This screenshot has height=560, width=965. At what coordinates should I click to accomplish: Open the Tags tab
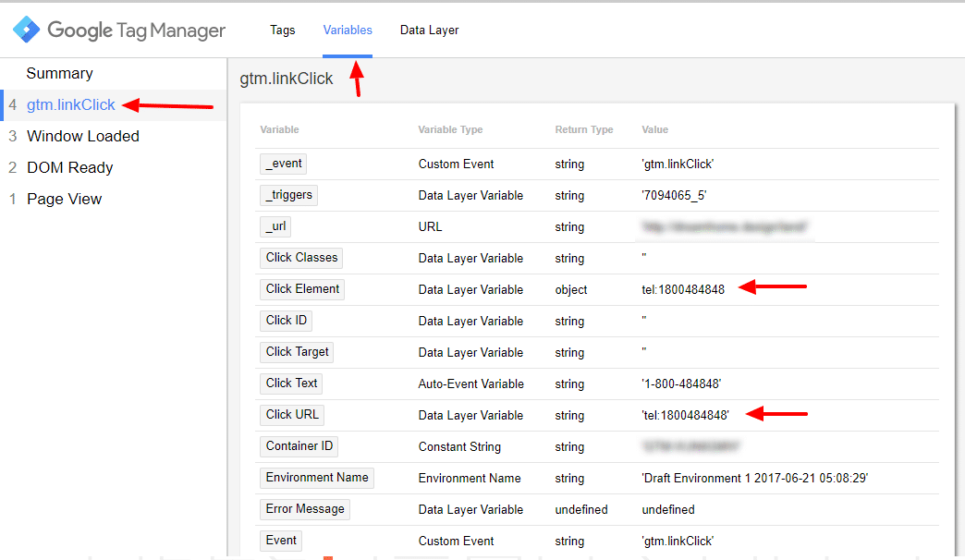click(282, 30)
